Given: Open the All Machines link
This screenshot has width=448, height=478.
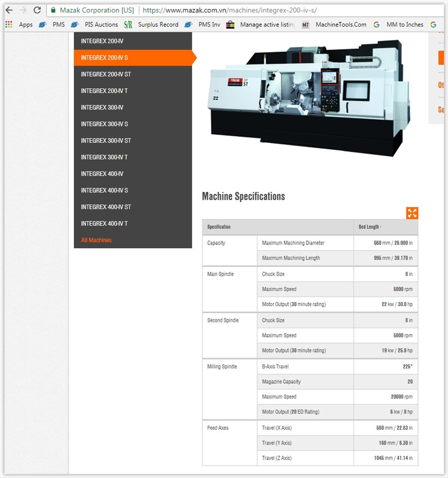Looking at the screenshot, I should click(96, 240).
